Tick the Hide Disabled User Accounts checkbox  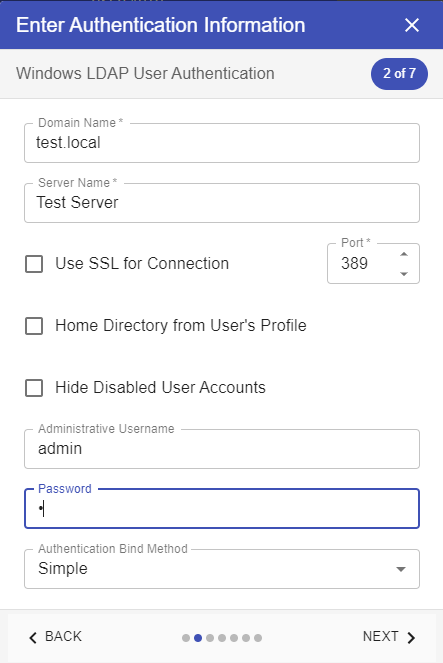[x=34, y=388]
